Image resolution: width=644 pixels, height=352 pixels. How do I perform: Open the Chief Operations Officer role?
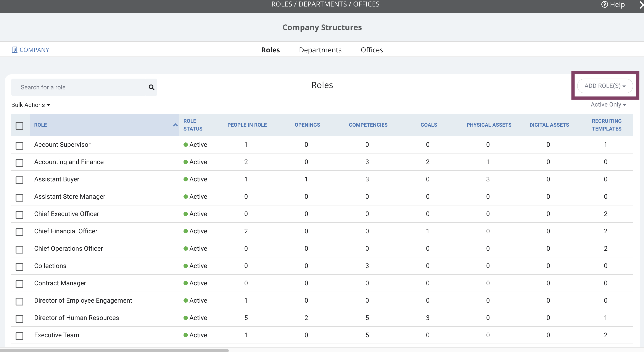[x=69, y=249]
